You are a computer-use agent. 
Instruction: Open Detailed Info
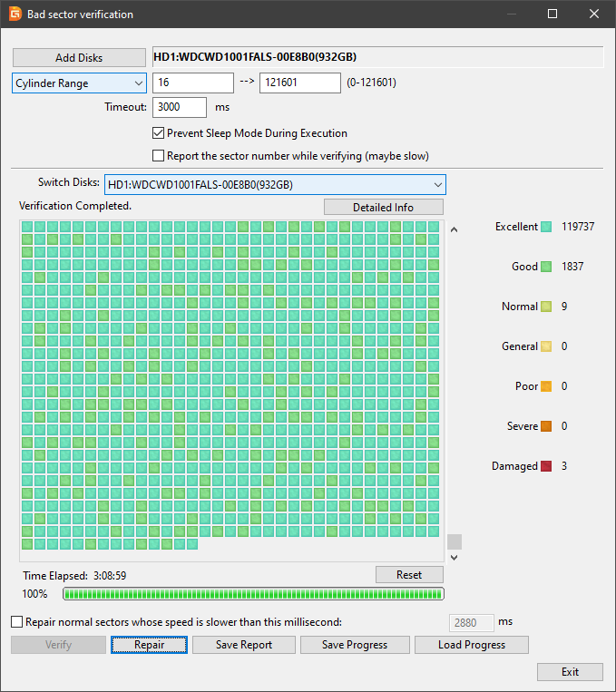[383, 207]
